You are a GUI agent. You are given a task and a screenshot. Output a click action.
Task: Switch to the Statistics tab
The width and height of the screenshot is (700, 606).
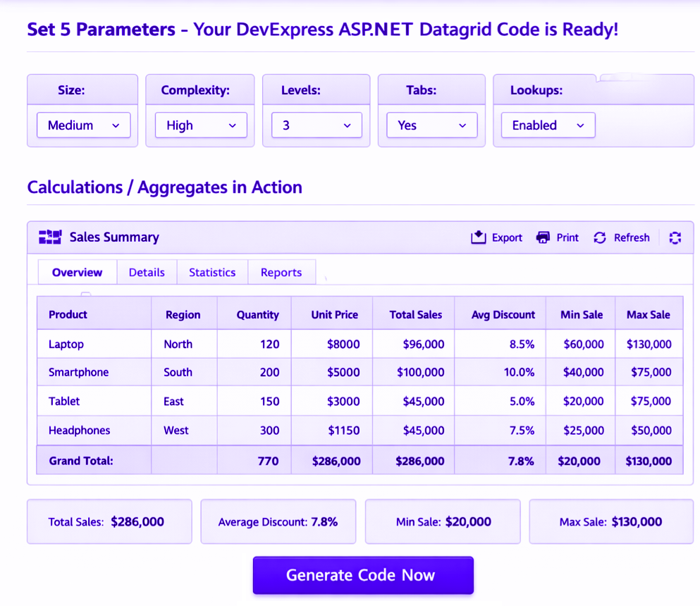click(212, 273)
